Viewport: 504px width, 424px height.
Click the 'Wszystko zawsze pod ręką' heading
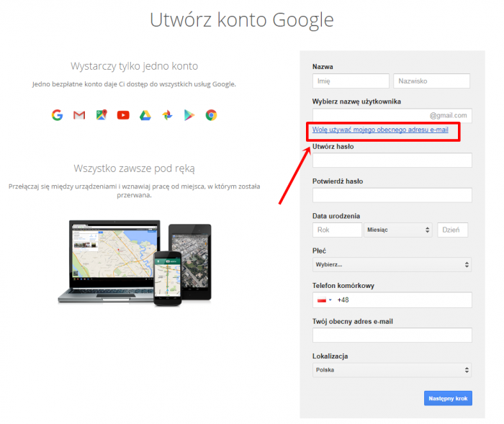coord(135,168)
